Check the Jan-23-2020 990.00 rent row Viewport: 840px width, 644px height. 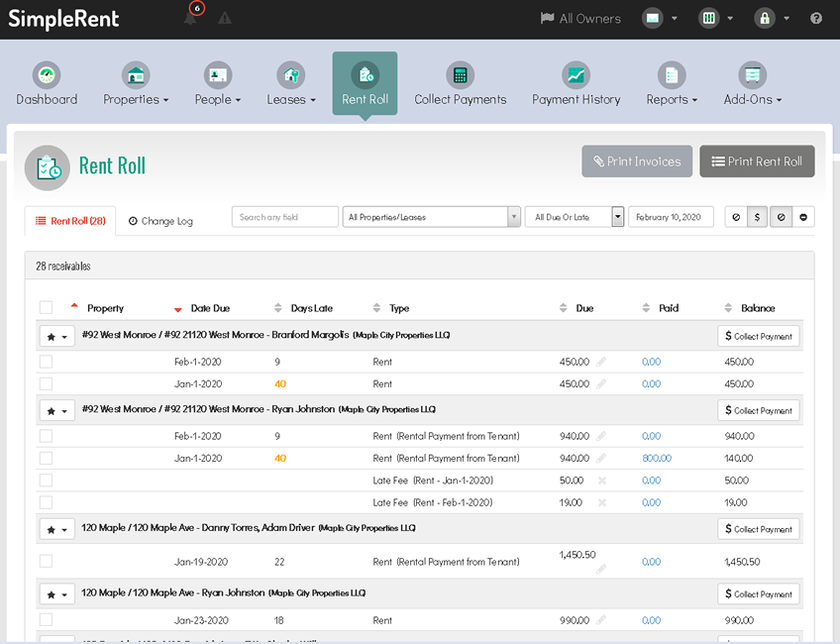pos(47,620)
